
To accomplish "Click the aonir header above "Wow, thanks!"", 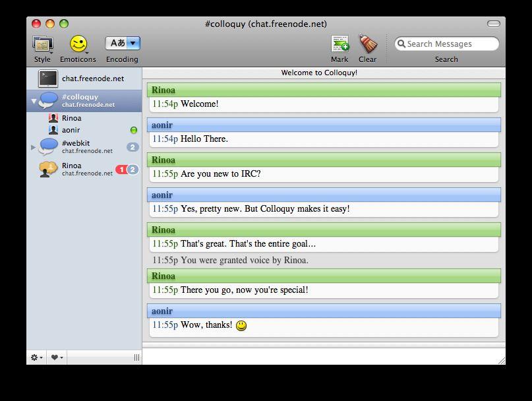I will pos(324,311).
